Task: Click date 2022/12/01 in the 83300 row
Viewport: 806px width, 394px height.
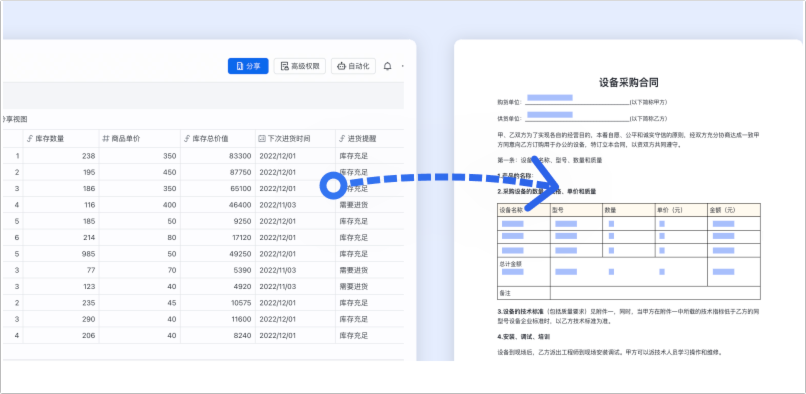Action: point(278,156)
